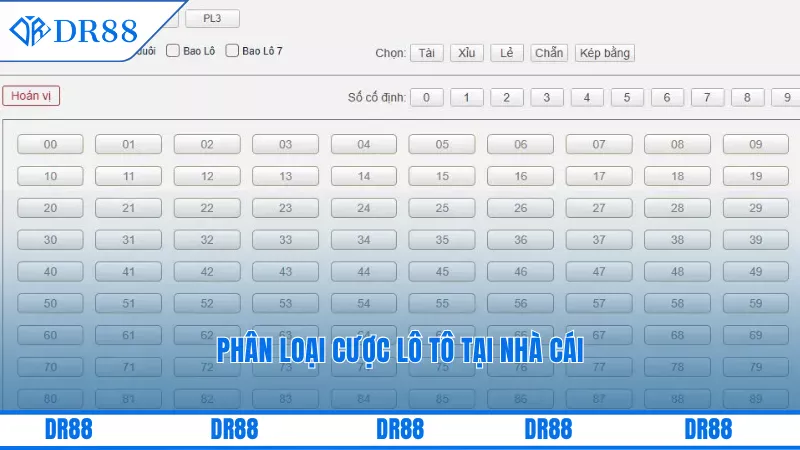Select number 60 in the grid
The image size is (800, 450).
(50, 335)
